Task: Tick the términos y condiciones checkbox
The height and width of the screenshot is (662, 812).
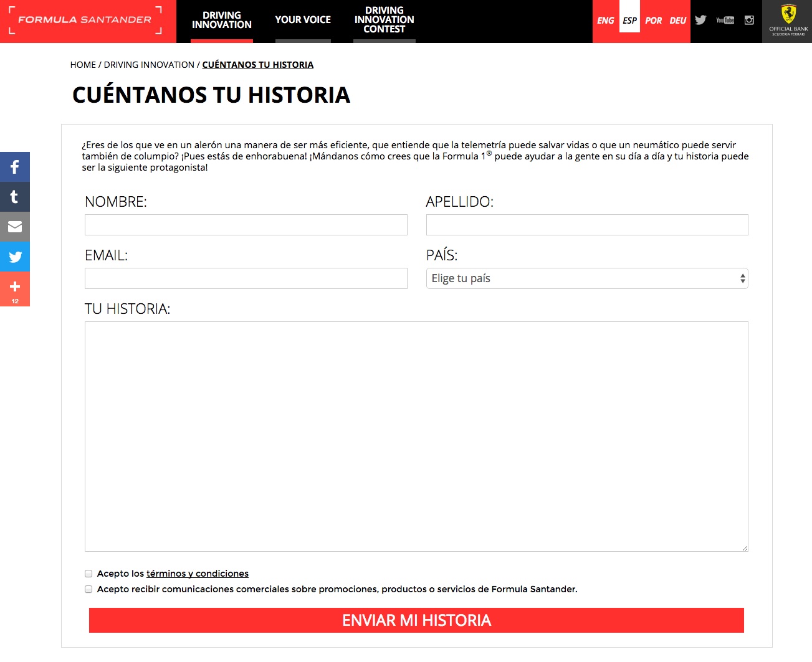Action: point(88,574)
